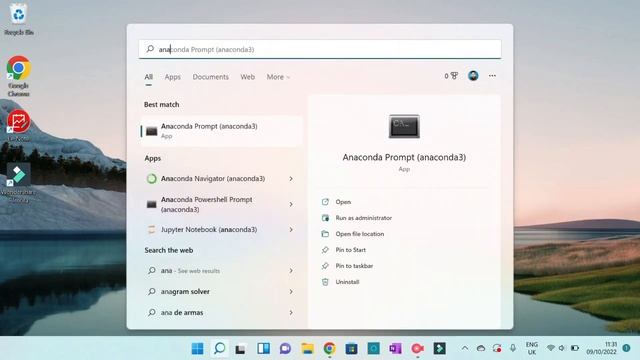
Task: Open the red chart app desktop shortcut
Action: pos(18,126)
